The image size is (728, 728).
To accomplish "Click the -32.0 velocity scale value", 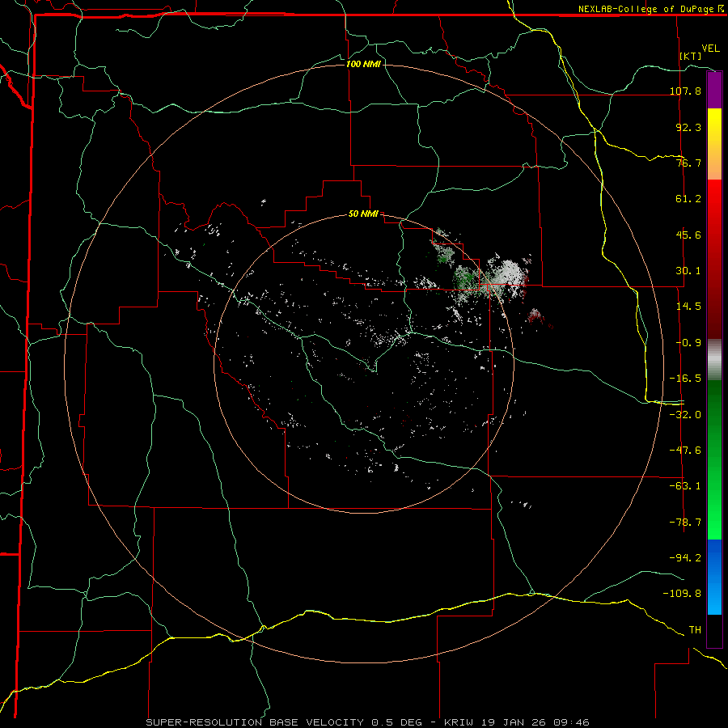I will [685, 415].
